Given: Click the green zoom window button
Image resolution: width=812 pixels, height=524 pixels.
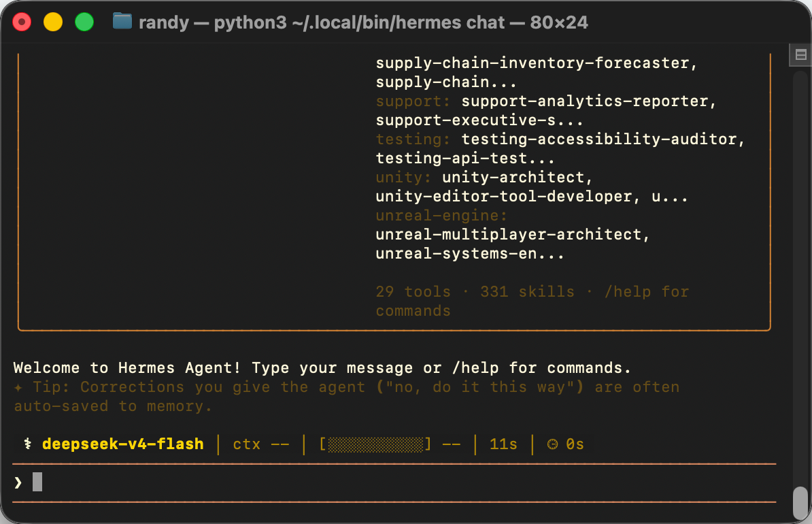Looking at the screenshot, I should [x=84, y=22].
